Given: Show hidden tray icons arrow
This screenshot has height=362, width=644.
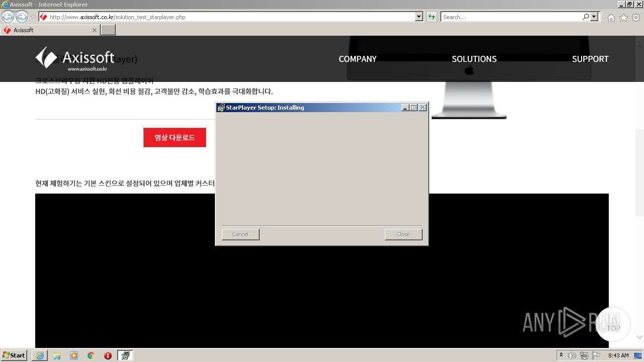Looking at the screenshot, I should pos(561,355).
